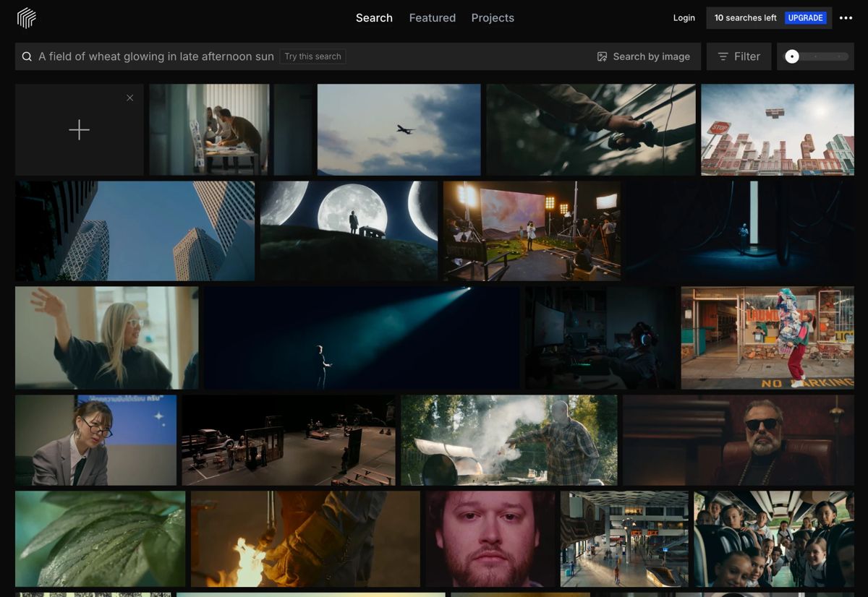The height and width of the screenshot is (597, 868).
Task: Select the spotlight beam on dark stage thumbnail
Action: (x=362, y=338)
